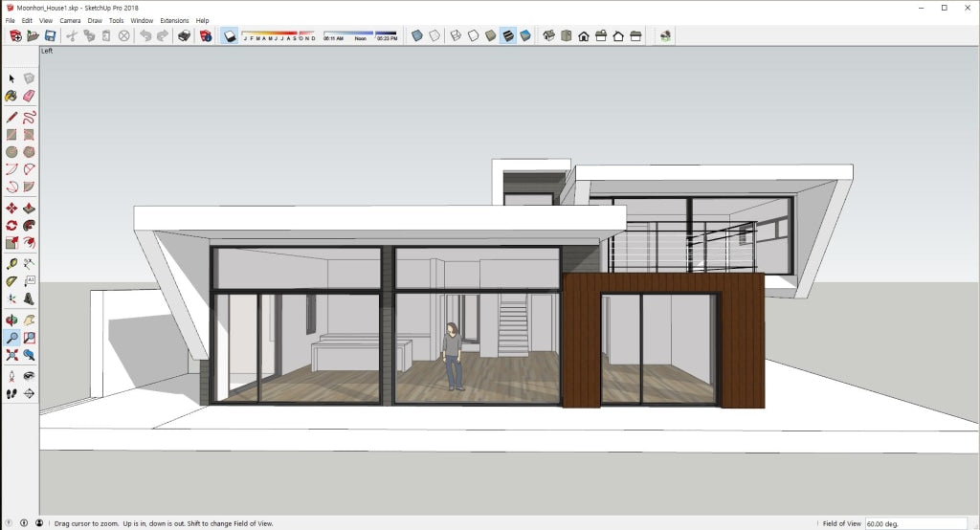Image resolution: width=980 pixels, height=530 pixels.
Task: Open the Camera menu
Action: [70, 21]
